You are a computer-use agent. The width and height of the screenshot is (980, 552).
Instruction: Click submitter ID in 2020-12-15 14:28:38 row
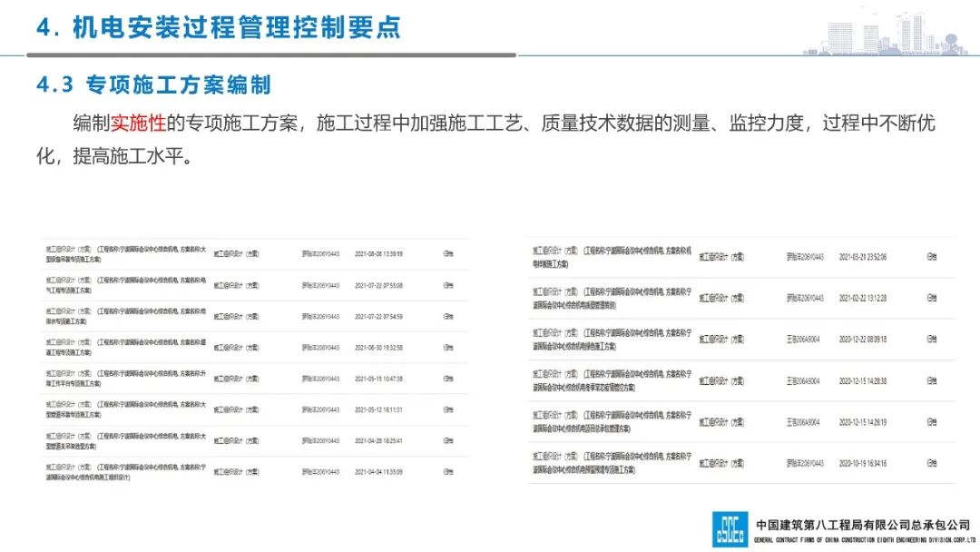(803, 380)
